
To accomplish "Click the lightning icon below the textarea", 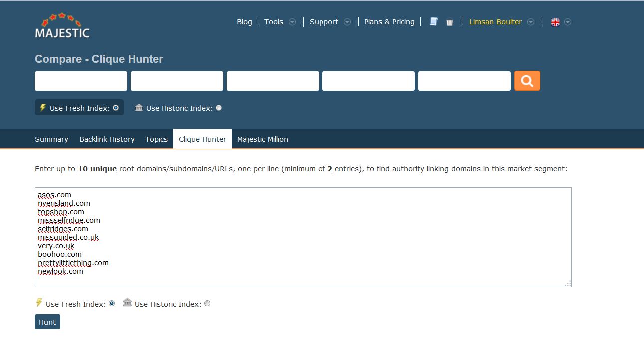I will [39, 303].
